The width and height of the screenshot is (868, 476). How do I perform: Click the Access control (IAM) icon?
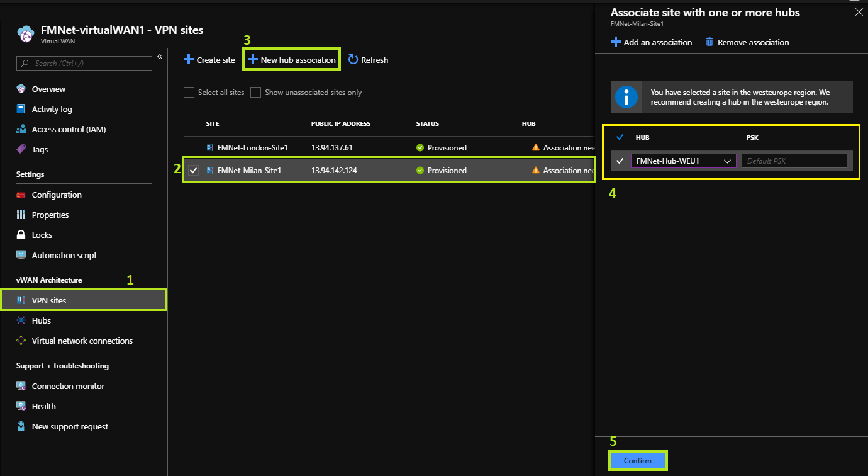pos(21,129)
